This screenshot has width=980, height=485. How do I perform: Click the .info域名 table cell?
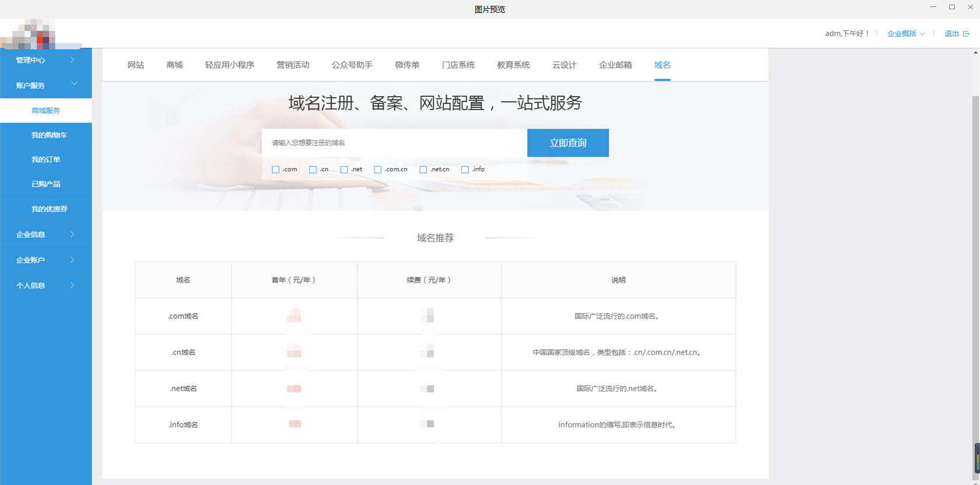(x=183, y=424)
